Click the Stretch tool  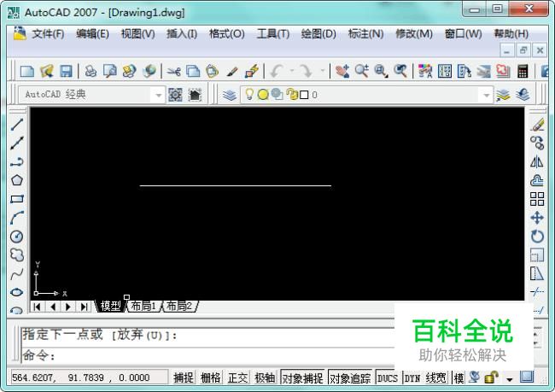537,274
